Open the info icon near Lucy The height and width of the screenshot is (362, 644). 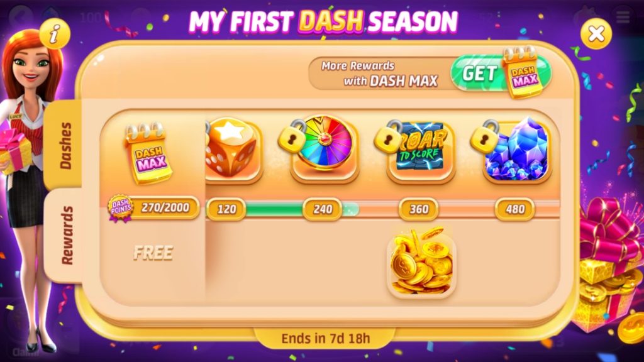[x=55, y=34]
